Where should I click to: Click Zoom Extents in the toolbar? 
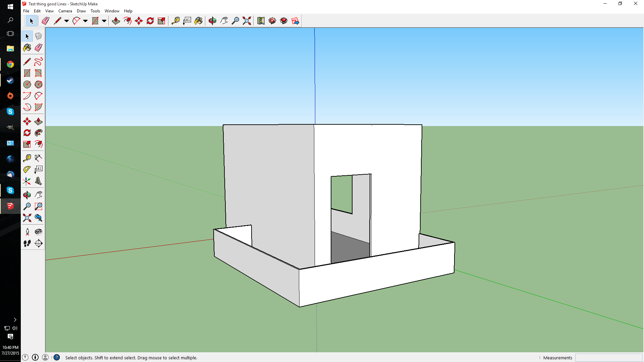click(x=247, y=21)
